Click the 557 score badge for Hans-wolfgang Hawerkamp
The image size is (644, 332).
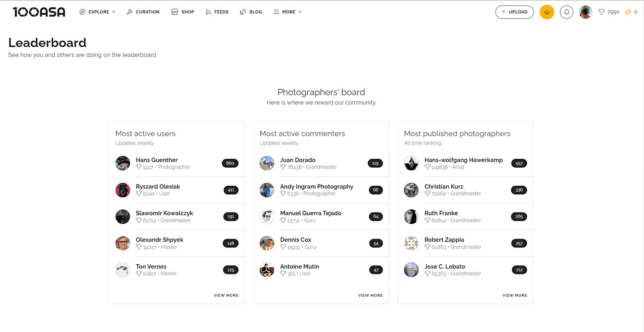[519, 163]
